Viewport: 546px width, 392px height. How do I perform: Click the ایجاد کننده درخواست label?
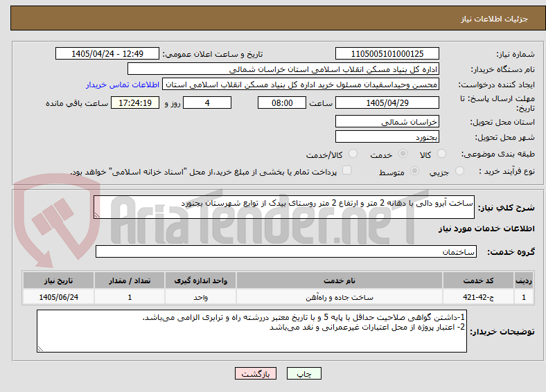pos(496,84)
